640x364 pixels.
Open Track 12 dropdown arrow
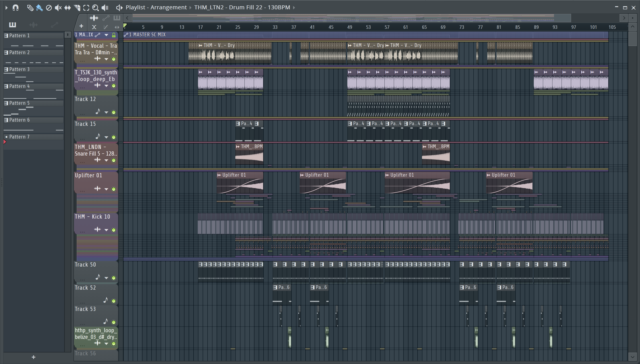coord(106,113)
